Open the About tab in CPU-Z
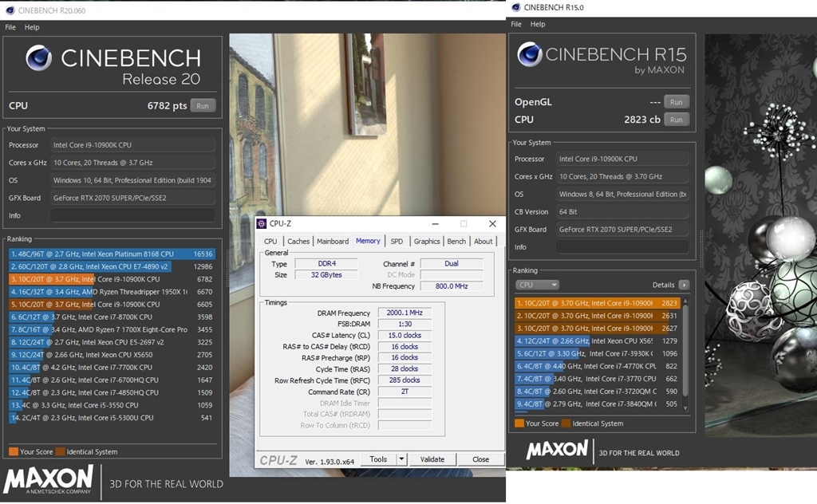Image resolution: width=817 pixels, height=504 pixels. [x=483, y=241]
